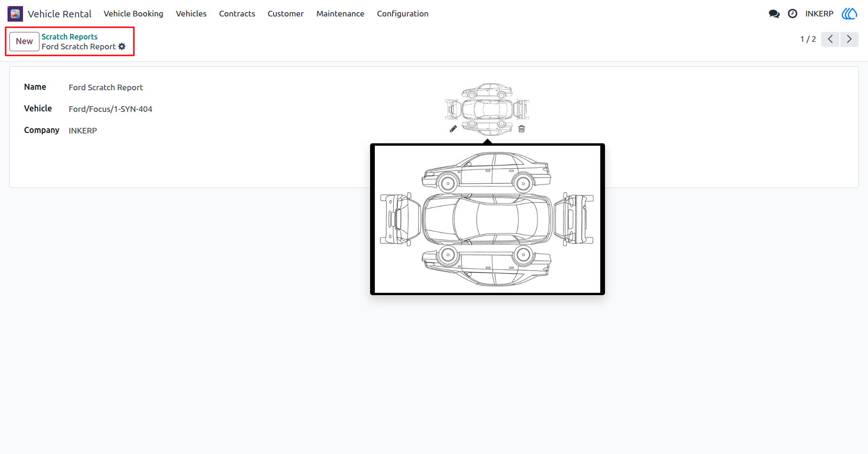Image resolution: width=868 pixels, height=454 pixels.
Task: Go to the next record arrow
Action: 849,39
